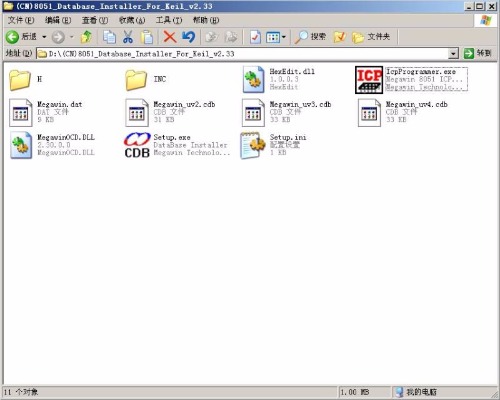
Task: Select the Megawin_uv3.cdb file icon
Action: 253,113
